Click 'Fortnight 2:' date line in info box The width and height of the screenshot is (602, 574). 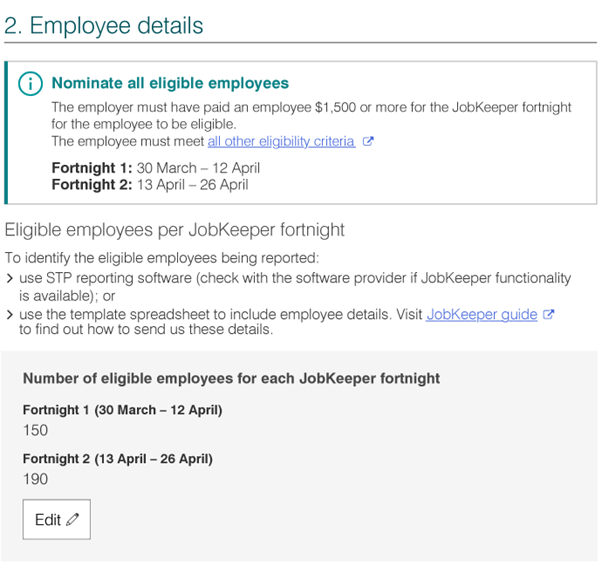(x=150, y=184)
